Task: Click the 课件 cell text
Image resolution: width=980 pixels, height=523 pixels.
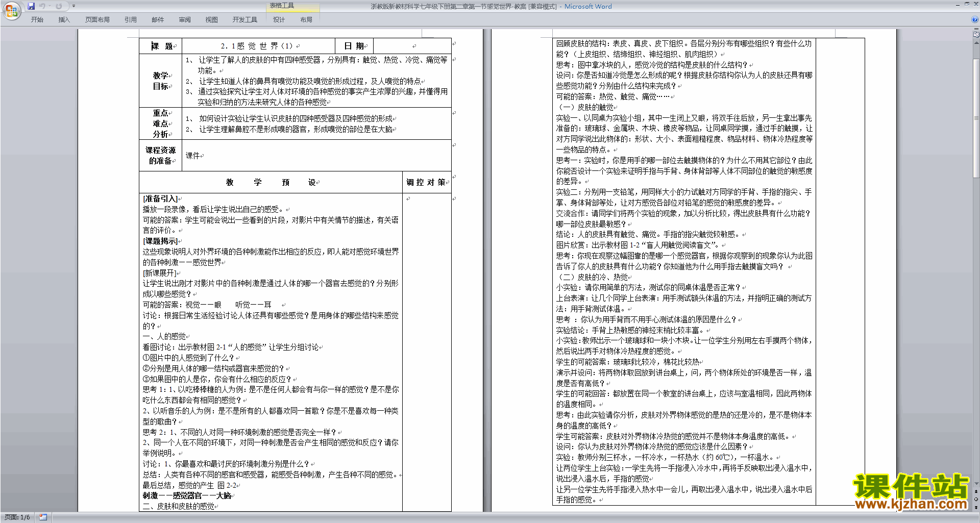Action: pos(192,156)
